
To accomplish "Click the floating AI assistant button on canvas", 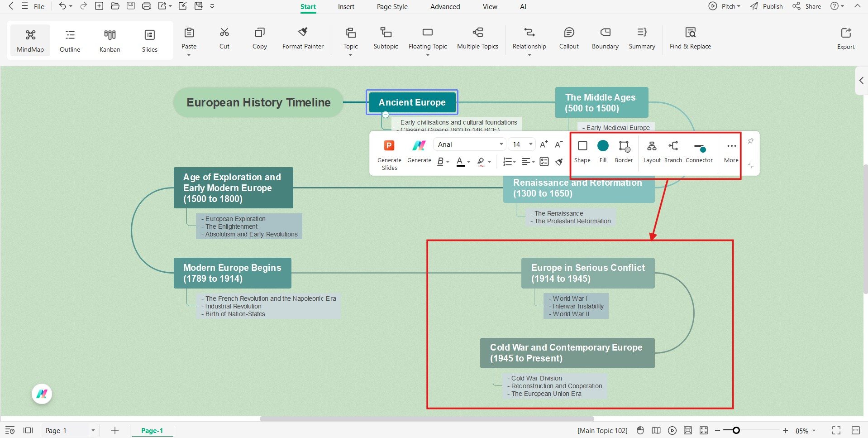I will [x=42, y=394].
